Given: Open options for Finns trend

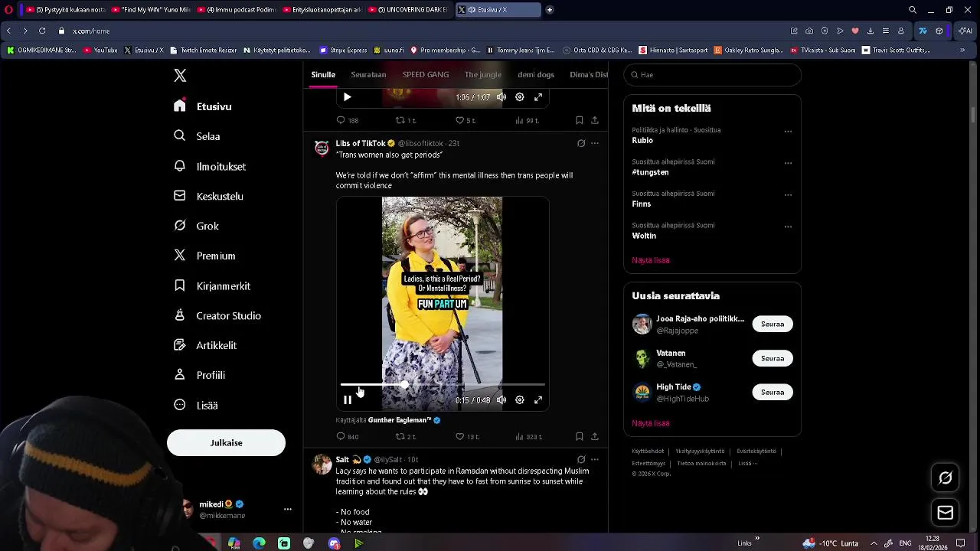Looking at the screenshot, I should [x=788, y=194].
